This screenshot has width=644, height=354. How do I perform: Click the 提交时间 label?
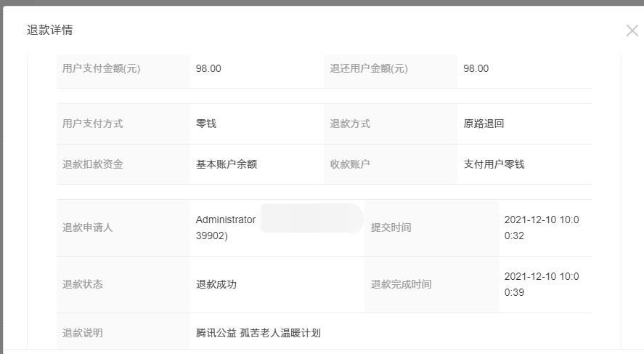[x=391, y=228]
